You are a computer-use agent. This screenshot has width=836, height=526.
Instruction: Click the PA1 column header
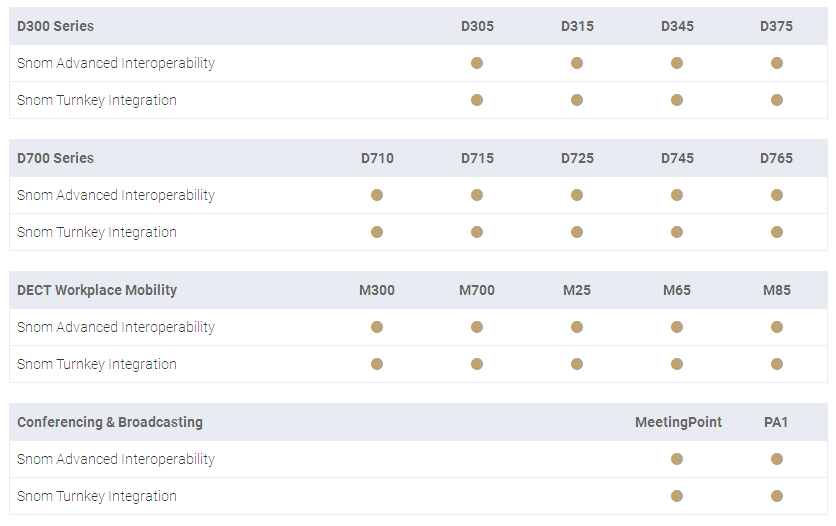pyautogui.click(x=776, y=423)
